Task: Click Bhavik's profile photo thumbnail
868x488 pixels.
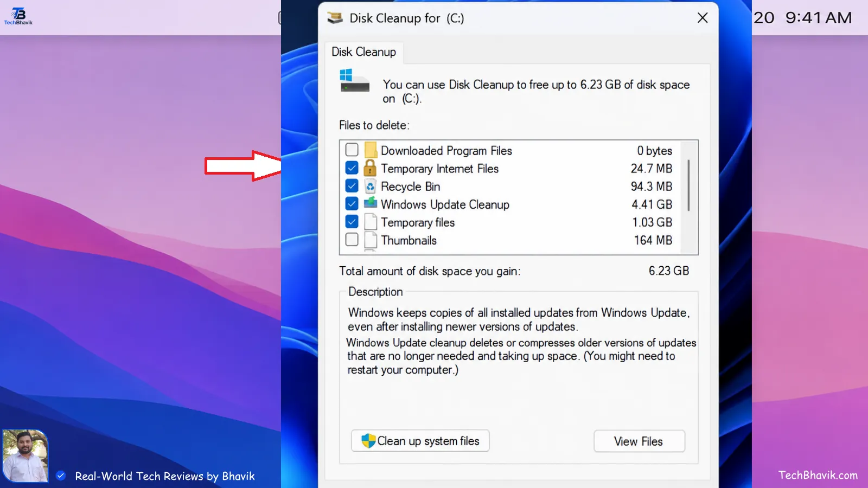Action: [x=25, y=456]
